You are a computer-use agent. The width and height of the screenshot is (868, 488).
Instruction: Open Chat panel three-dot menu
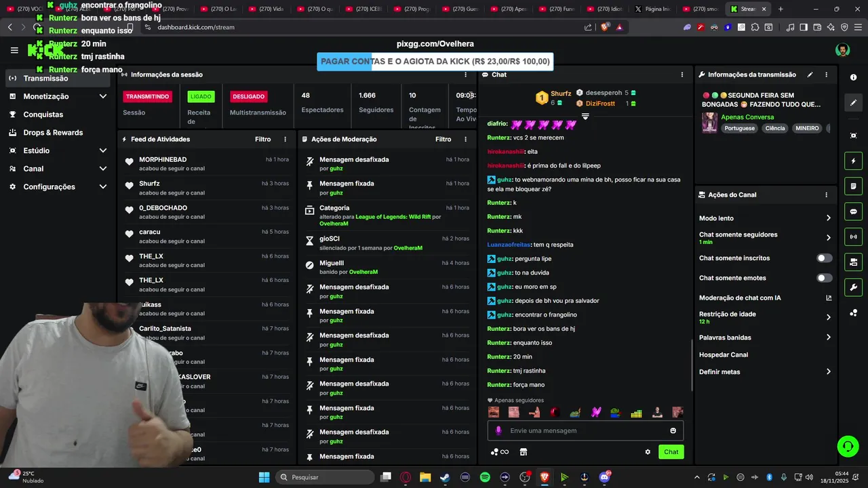point(682,75)
